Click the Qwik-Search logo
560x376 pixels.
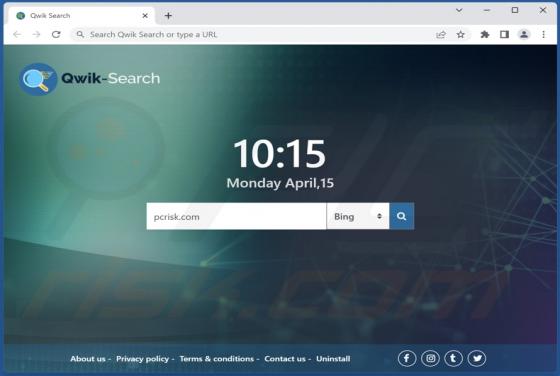(x=90, y=79)
